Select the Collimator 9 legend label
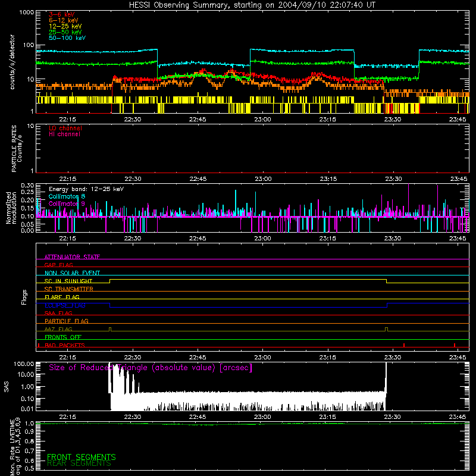This screenshot has width=476, height=476. coord(67,203)
